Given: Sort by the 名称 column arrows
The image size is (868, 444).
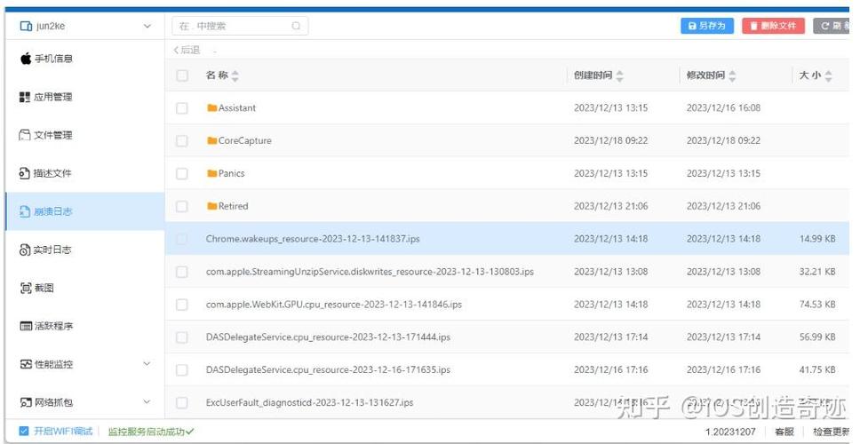Looking at the screenshot, I should [235, 75].
